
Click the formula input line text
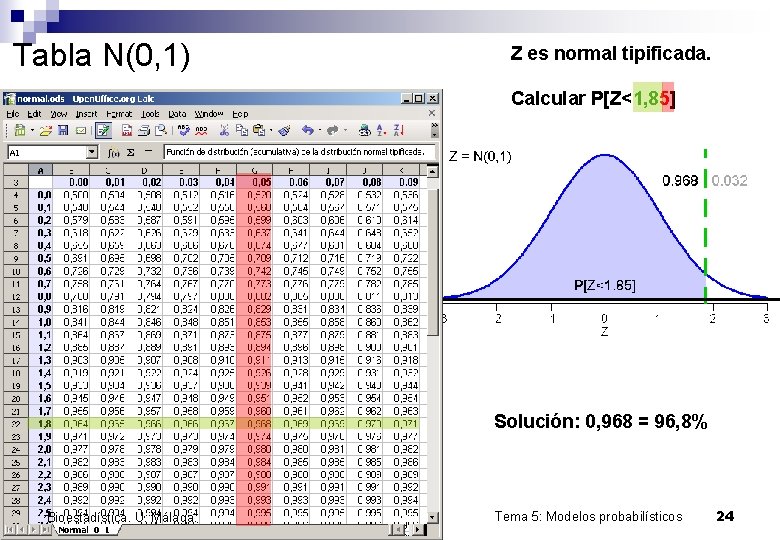[299, 152]
